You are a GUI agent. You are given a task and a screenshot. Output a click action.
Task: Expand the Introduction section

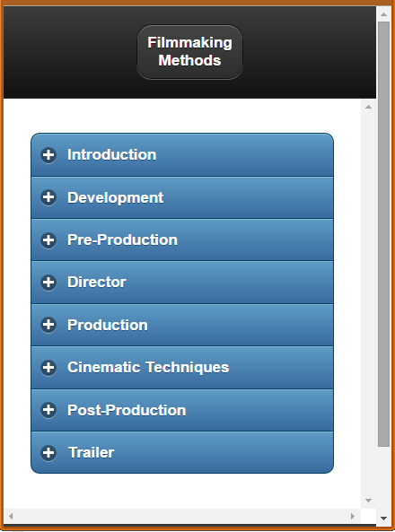coord(182,155)
